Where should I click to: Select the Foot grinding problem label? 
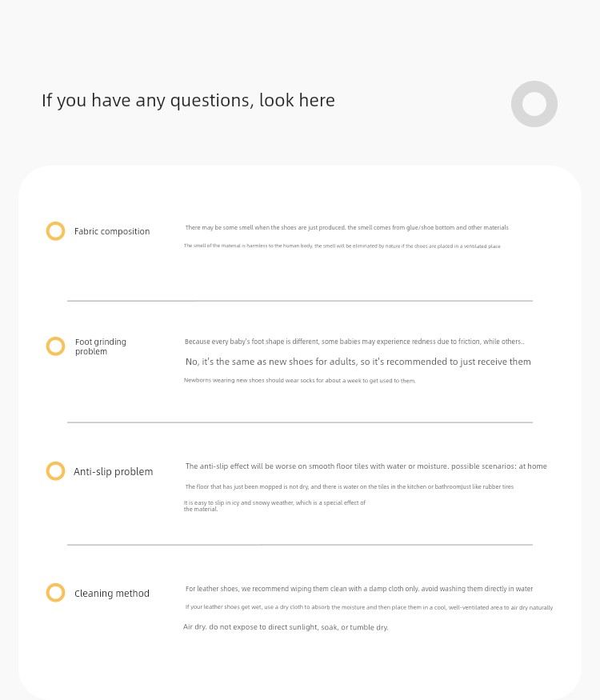(x=101, y=346)
